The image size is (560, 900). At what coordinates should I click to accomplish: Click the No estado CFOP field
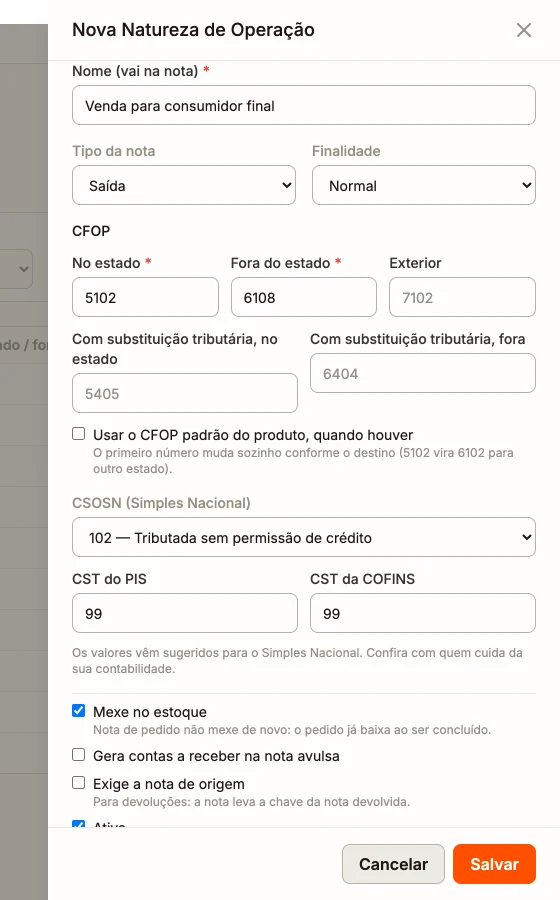[145, 297]
